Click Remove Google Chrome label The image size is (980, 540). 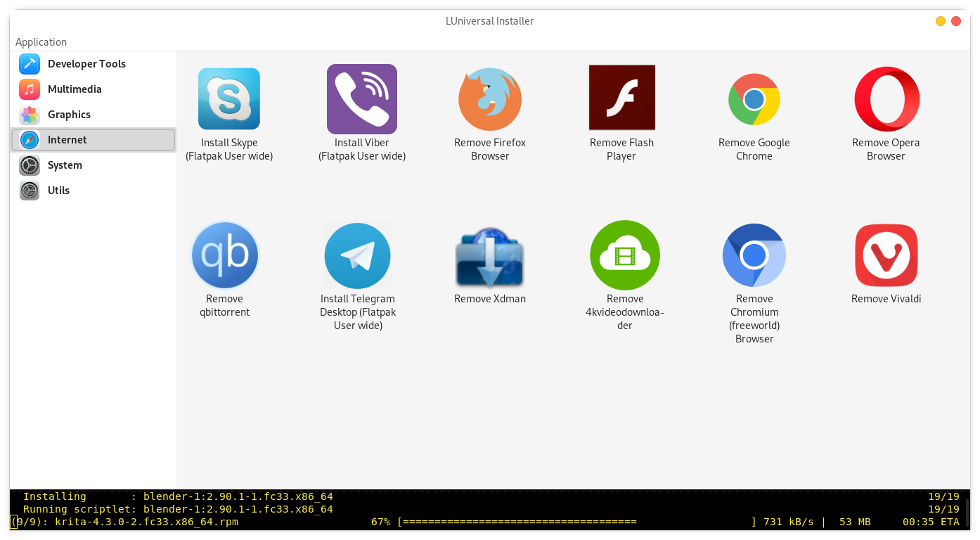pos(754,149)
